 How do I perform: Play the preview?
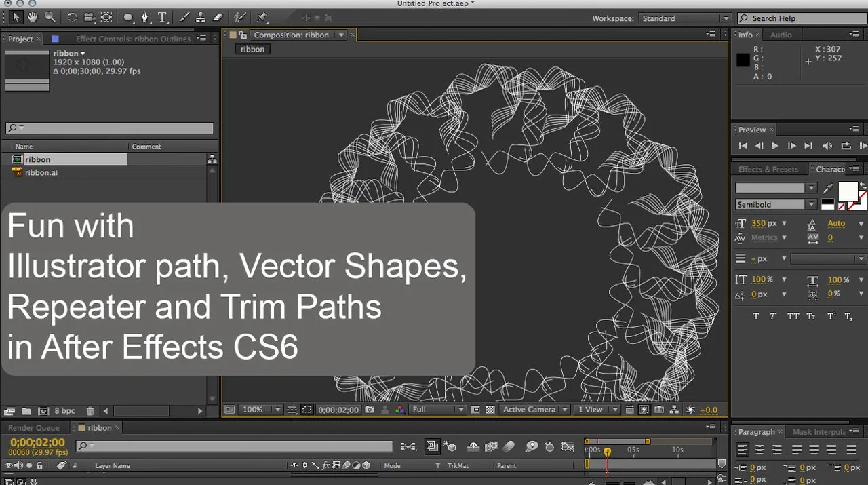click(775, 146)
